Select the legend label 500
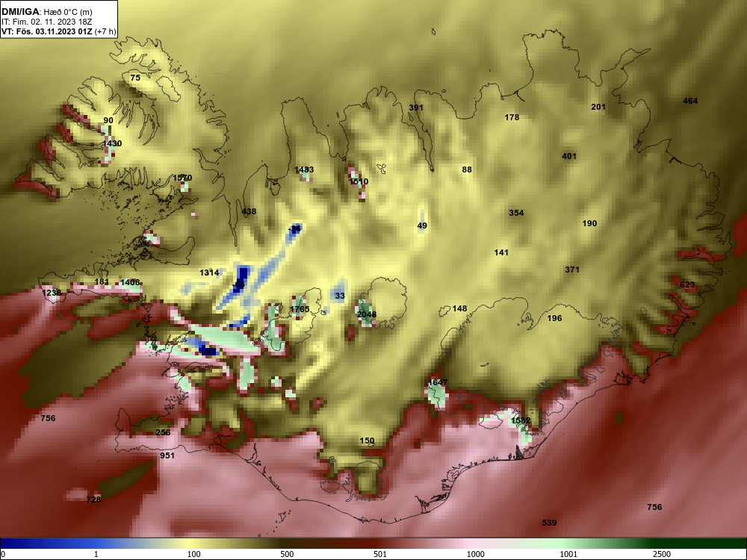The width and height of the screenshot is (747, 560). (287, 554)
